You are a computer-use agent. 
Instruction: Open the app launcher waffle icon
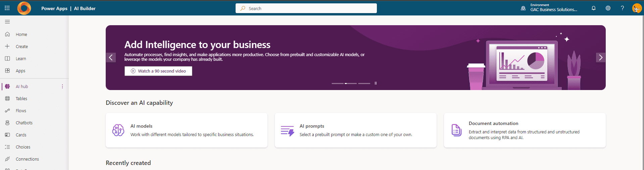pos(7,8)
